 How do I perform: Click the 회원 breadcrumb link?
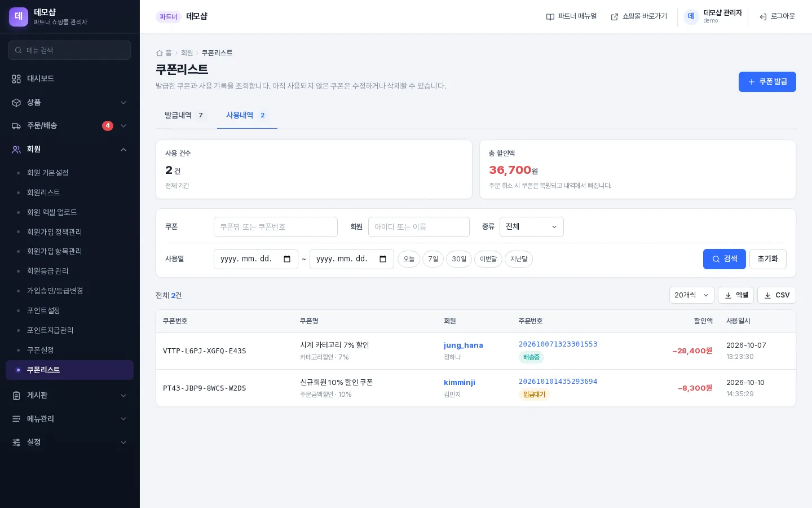pos(187,52)
